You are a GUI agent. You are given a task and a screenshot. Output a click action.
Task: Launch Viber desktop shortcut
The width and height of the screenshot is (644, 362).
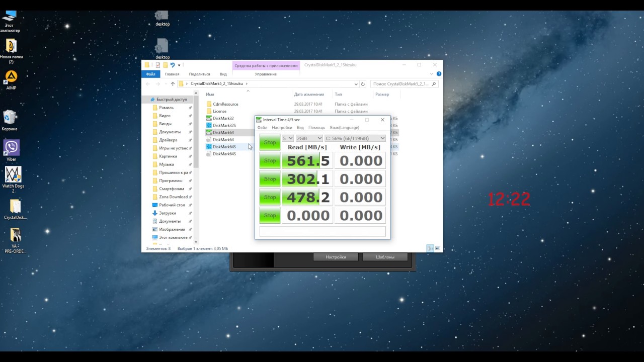coord(11,150)
